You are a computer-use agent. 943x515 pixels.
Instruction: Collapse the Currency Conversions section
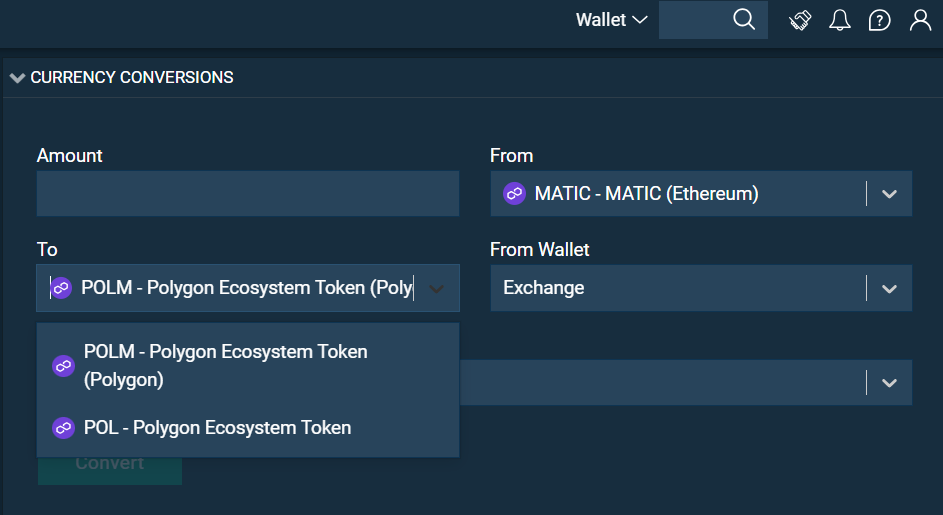coord(17,78)
